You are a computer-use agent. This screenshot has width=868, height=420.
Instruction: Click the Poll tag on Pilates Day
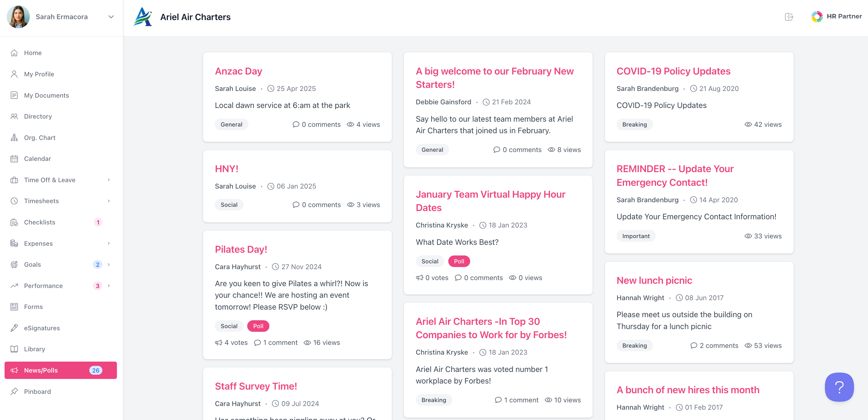pyautogui.click(x=258, y=326)
